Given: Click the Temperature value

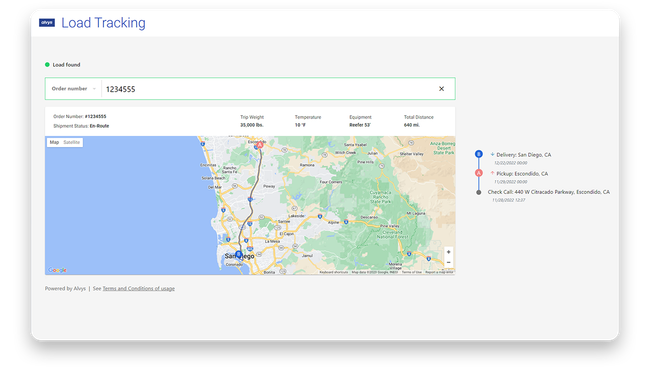Looking at the screenshot, I should coord(300,125).
